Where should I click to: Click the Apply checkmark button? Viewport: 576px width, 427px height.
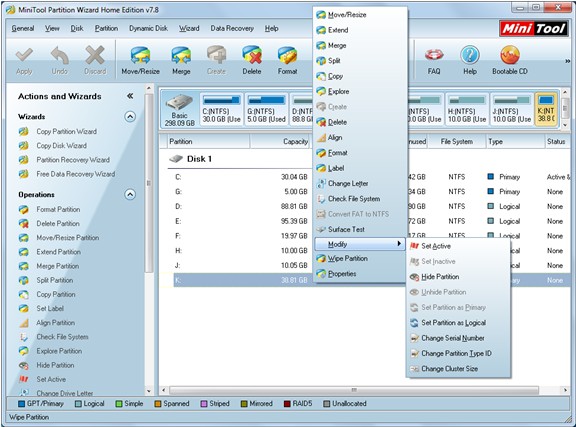pyautogui.click(x=24, y=61)
